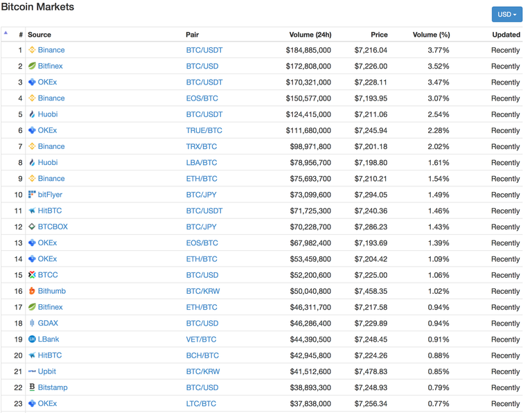The height and width of the screenshot is (413, 532).
Task: Sort table by Price column header
Action: [x=380, y=35]
